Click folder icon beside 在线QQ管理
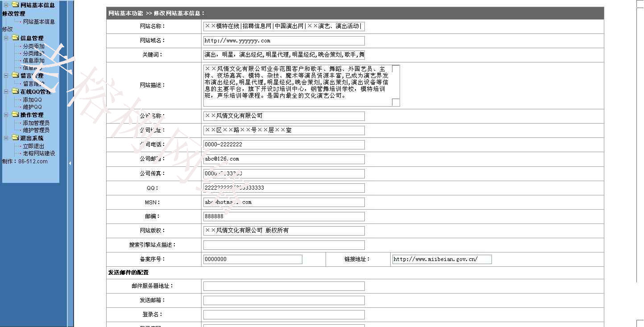644x327 pixels. [15, 91]
